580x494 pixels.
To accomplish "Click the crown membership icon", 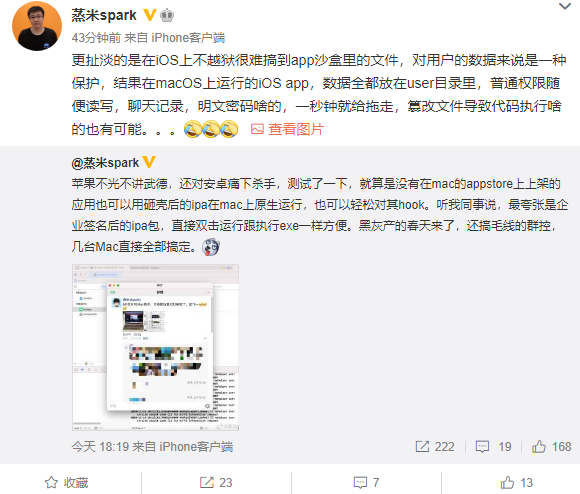I will point(167,15).
